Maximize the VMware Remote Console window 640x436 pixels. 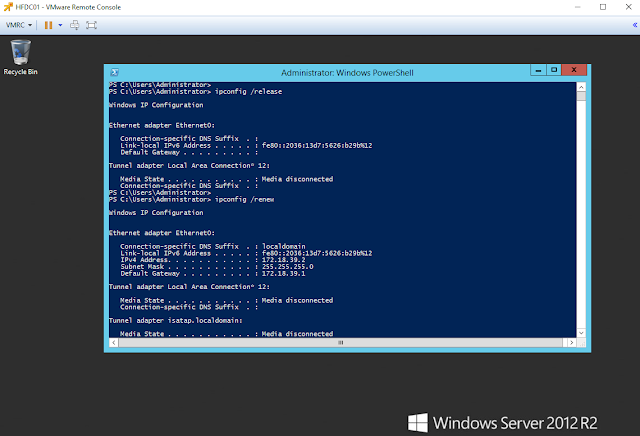(x=603, y=7)
